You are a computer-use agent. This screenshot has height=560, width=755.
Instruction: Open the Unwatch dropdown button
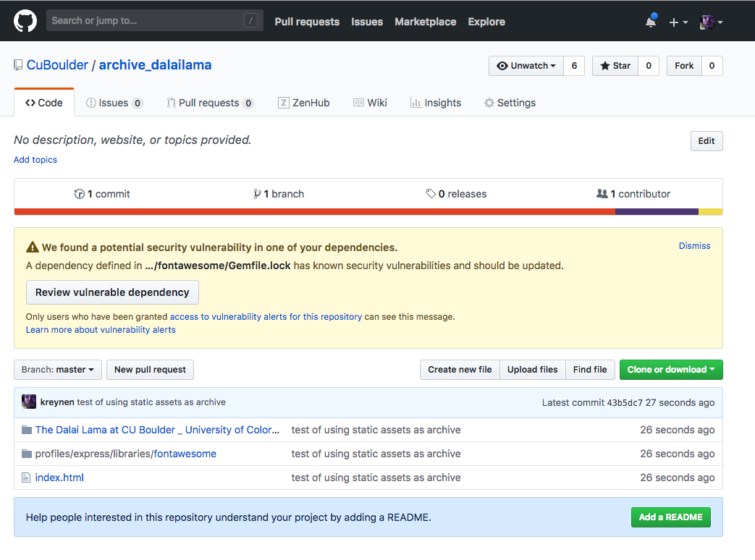pos(526,66)
